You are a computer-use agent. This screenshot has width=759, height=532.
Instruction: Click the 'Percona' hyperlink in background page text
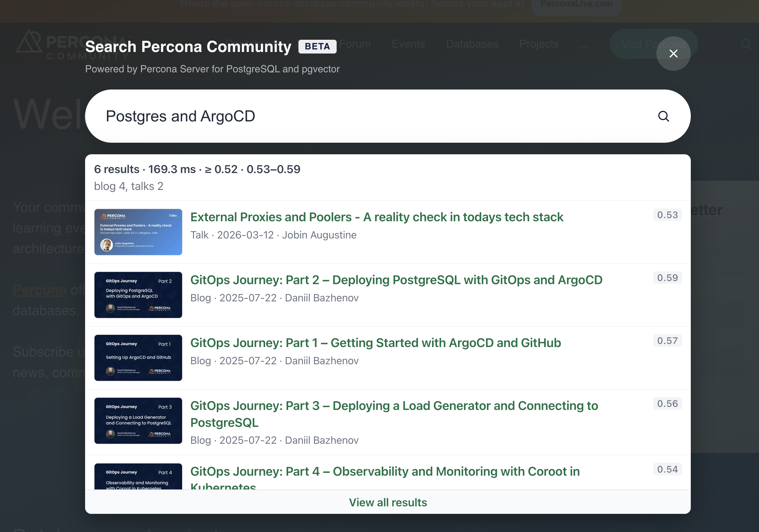click(40, 290)
